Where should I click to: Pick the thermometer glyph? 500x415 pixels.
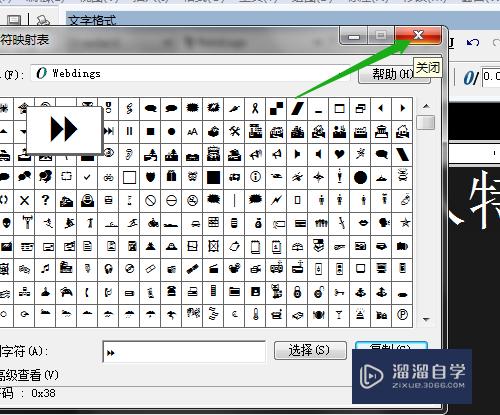click(x=255, y=315)
